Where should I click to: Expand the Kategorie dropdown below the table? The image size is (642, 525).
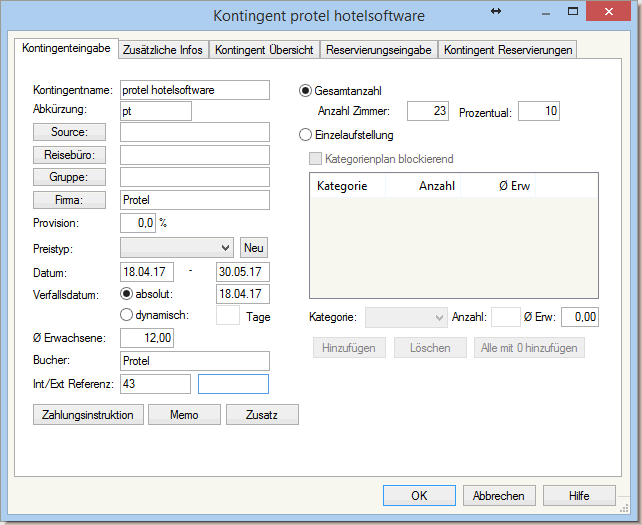pos(406,317)
